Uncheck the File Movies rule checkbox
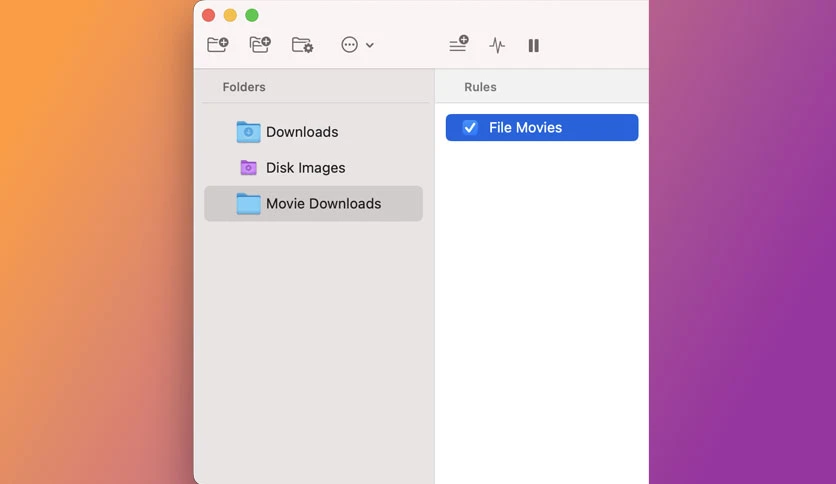 point(470,127)
